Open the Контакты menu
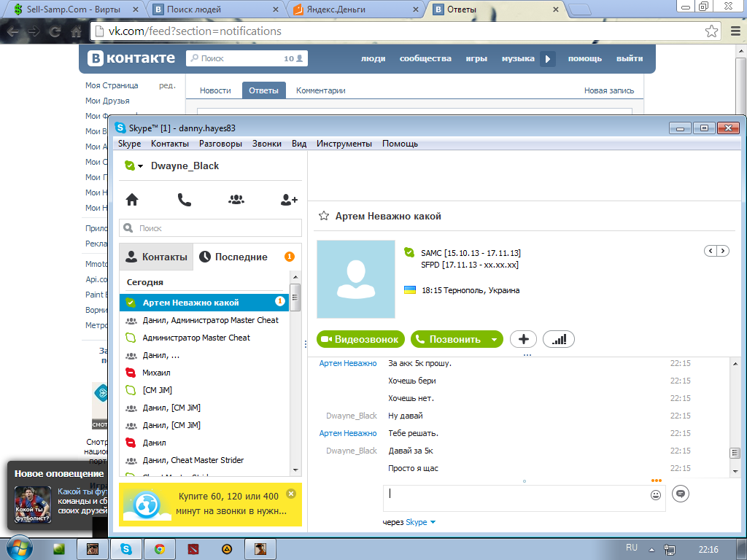Screen dimensions: 747x560 (169, 144)
